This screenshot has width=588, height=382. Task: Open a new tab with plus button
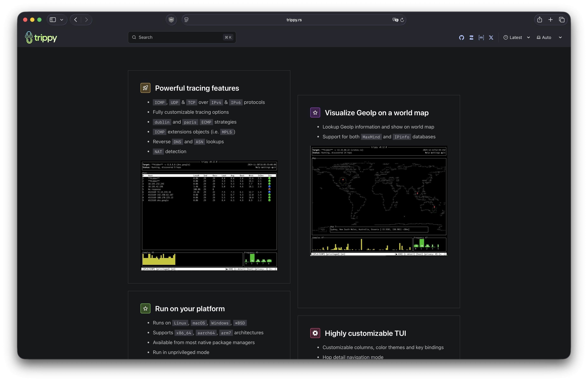[x=550, y=20]
